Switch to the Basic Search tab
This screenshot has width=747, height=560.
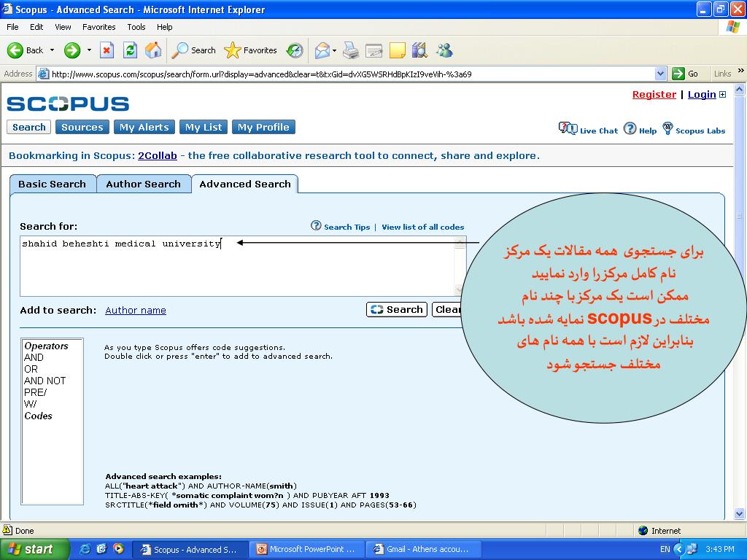coord(53,184)
